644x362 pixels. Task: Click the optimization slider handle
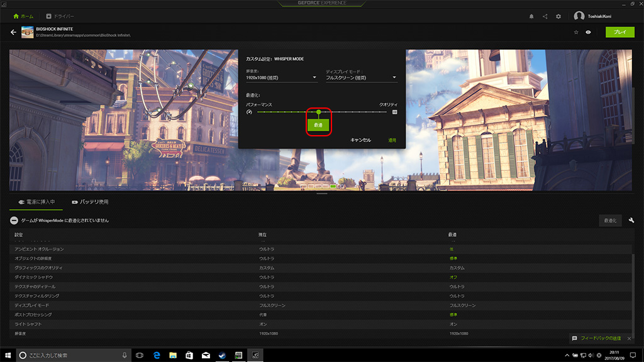pyautogui.click(x=319, y=112)
